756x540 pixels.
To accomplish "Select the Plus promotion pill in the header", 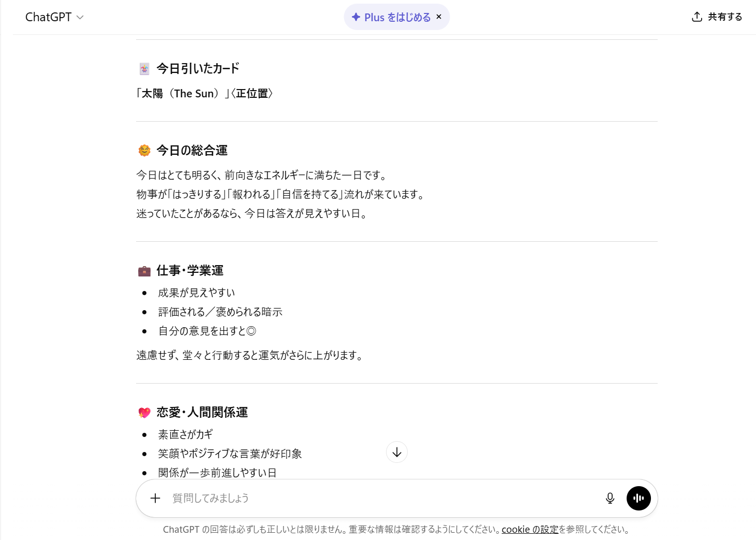I will click(397, 17).
